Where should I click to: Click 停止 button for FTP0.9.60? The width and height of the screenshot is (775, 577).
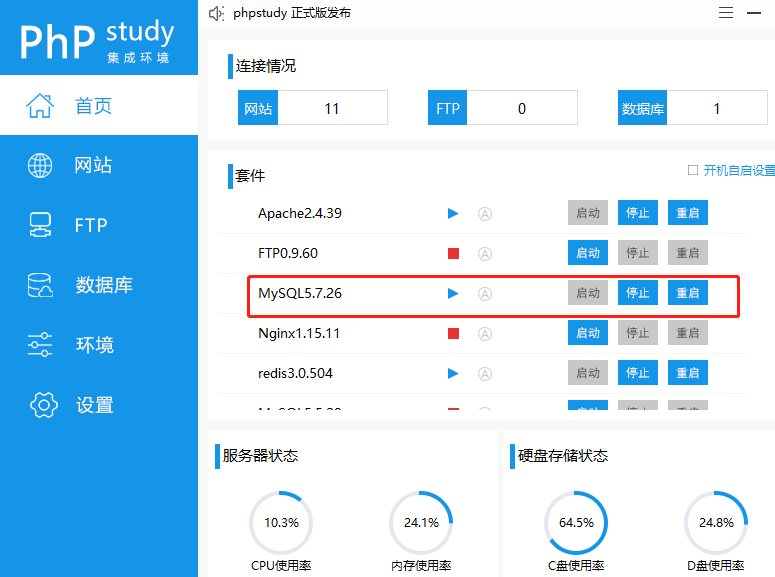(638, 253)
